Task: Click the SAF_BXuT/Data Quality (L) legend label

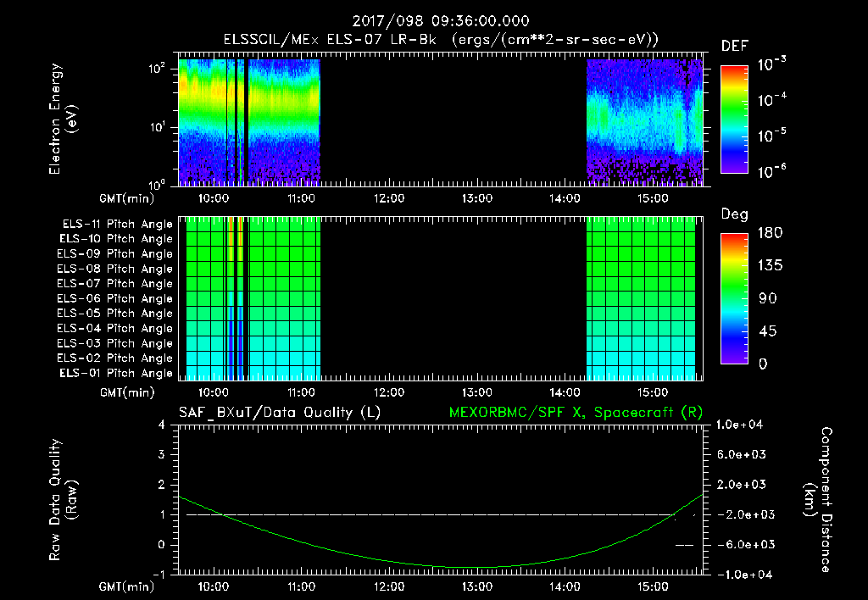Action: pos(280,413)
